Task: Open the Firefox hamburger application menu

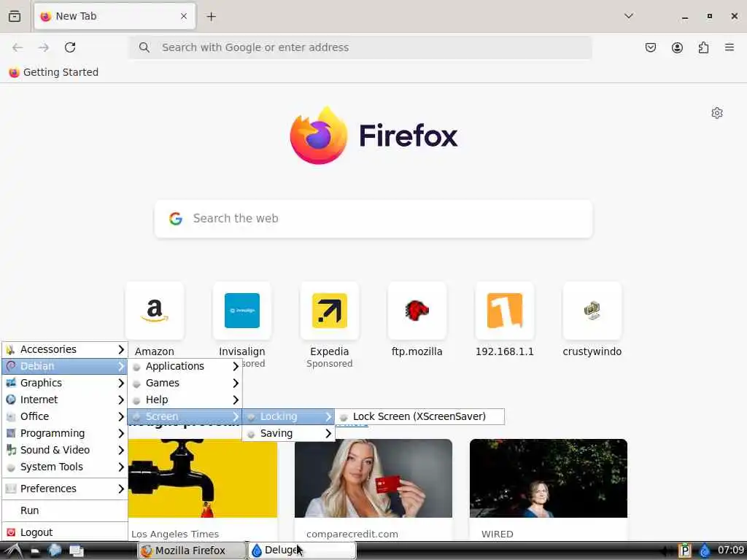Action: click(729, 47)
